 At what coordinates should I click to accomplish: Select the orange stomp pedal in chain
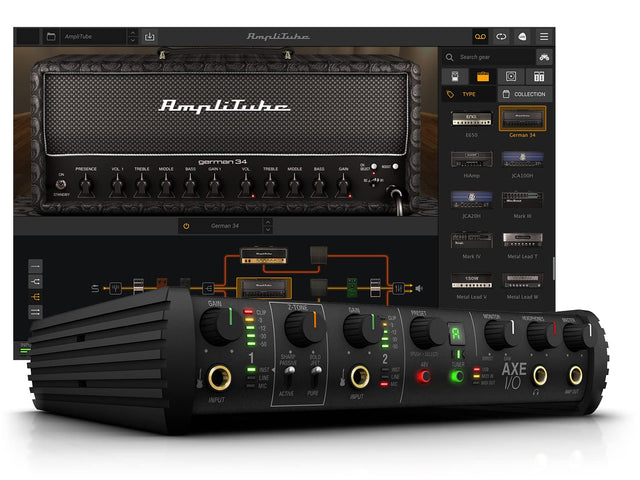coord(162,282)
